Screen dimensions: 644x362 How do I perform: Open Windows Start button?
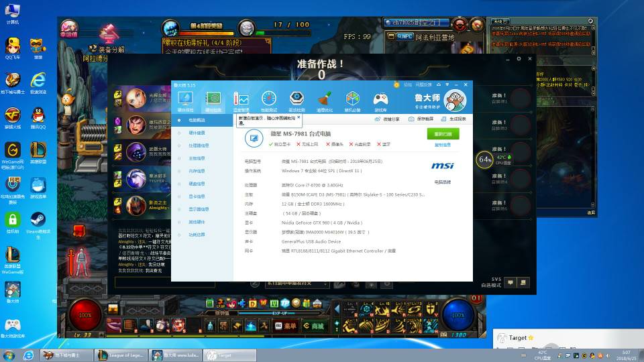pos(8,355)
